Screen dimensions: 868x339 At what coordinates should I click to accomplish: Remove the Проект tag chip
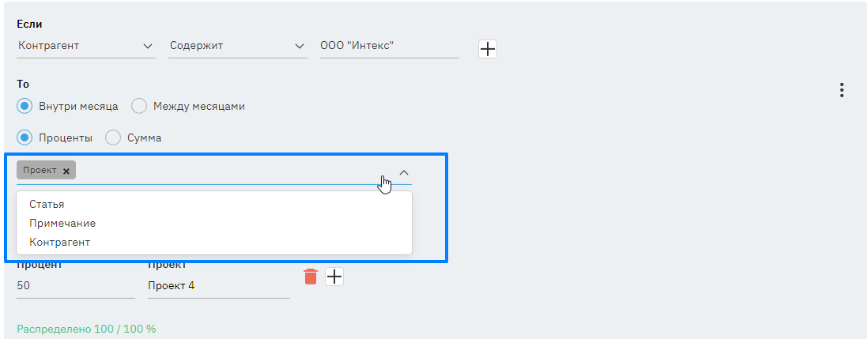point(66,171)
